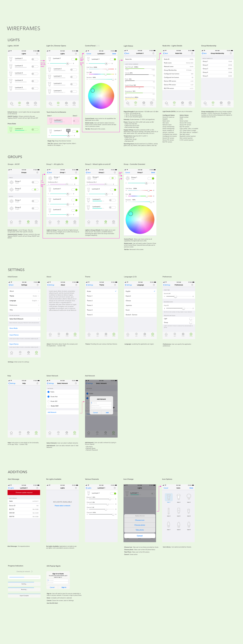Click Done in the Control Panel screen
The image size is (243, 644).
[x=114, y=54]
